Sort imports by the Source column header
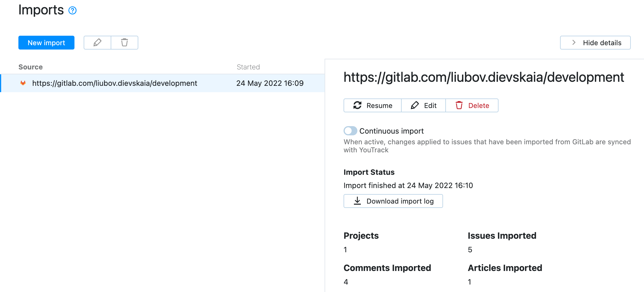 [x=30, y=67]
